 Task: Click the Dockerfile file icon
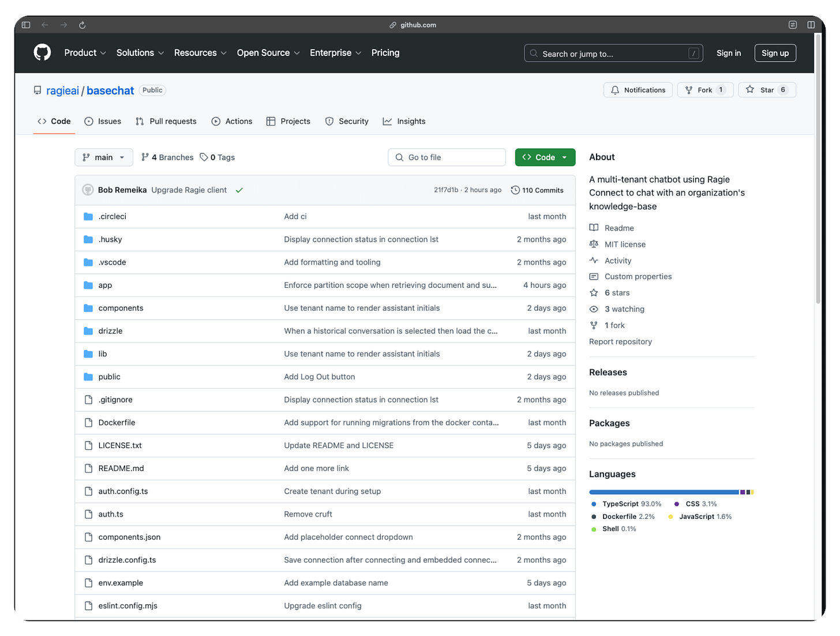tap(88, 423)
